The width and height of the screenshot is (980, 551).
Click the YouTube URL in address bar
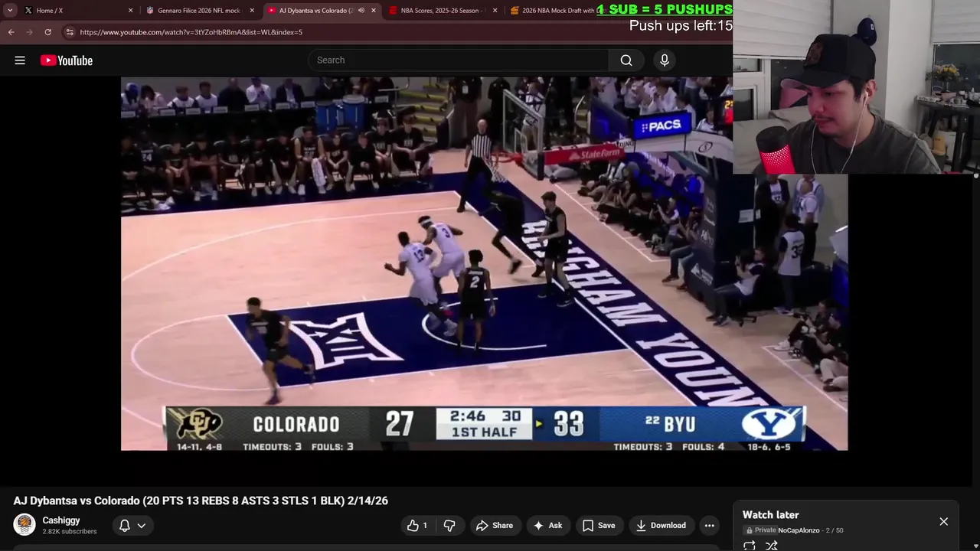coord(191,32)
